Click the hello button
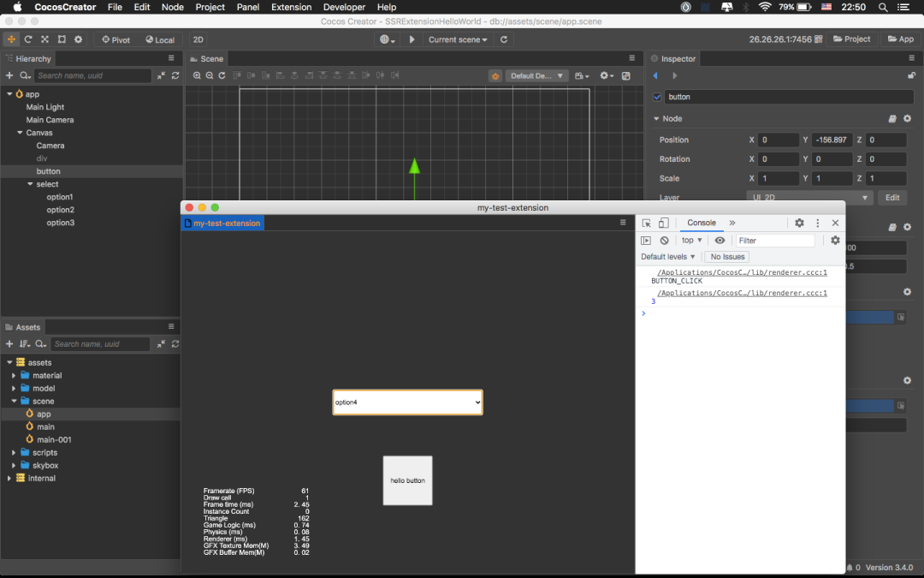The image size is (924, 578). click(407, 480)
